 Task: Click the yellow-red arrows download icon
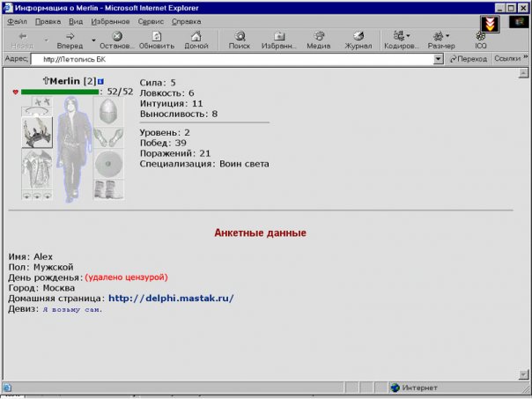coord(490,24)
